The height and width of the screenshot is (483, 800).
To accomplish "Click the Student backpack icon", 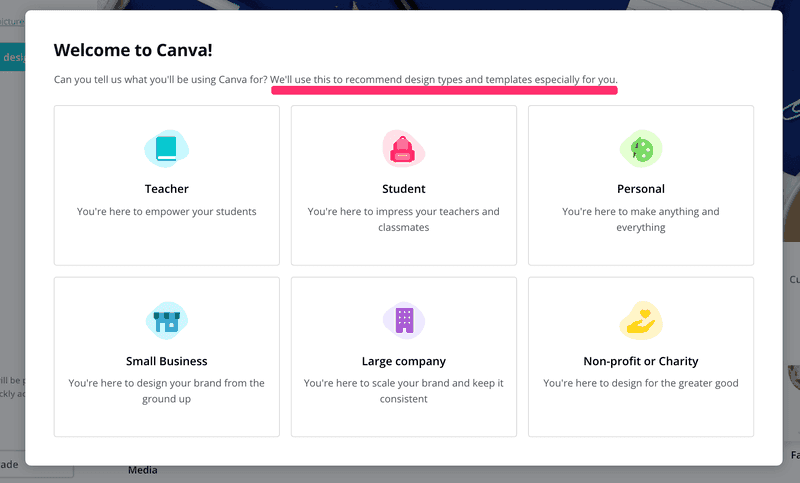I will [x=403, y=148].
